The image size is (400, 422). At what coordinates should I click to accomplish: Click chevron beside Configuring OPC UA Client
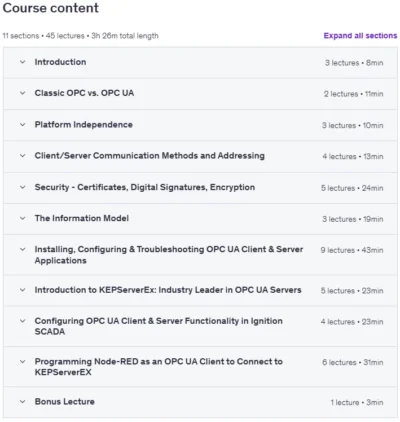point(22,321)
